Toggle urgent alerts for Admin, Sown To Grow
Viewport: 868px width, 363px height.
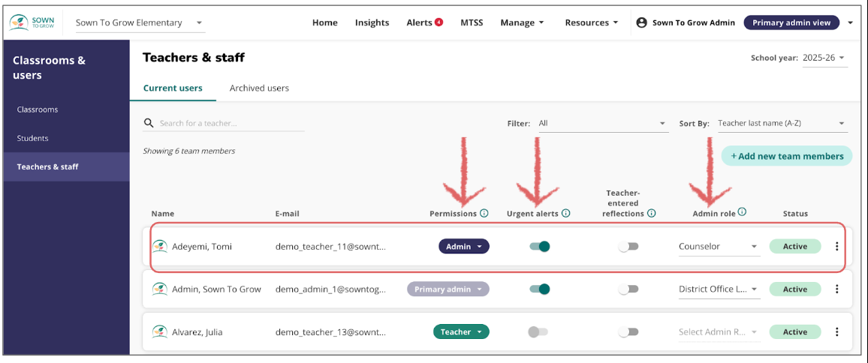(540, 289)
